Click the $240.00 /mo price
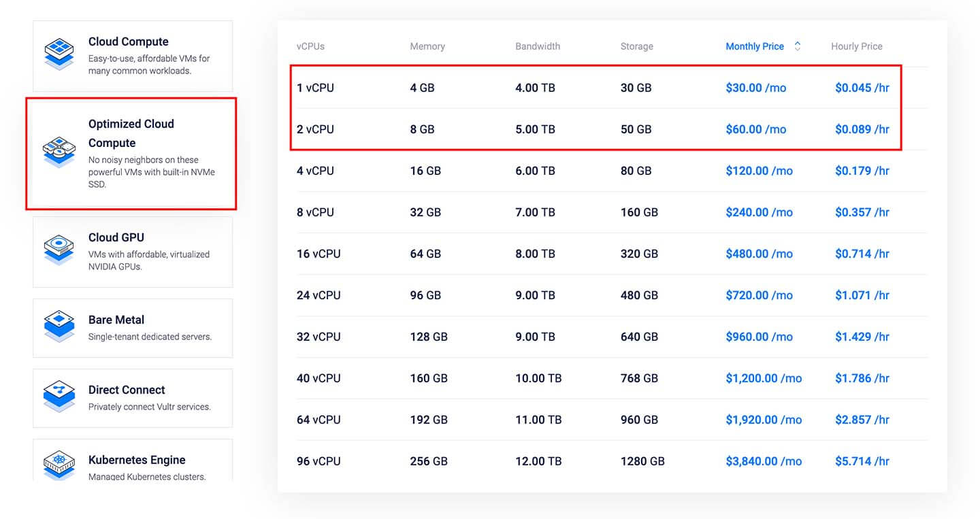Image resolution: width=980 pixels, height=519 pixels. 759,212
